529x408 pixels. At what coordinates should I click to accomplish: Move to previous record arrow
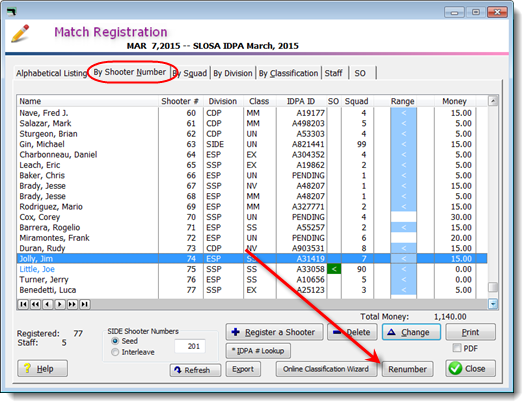coord(48,304)
